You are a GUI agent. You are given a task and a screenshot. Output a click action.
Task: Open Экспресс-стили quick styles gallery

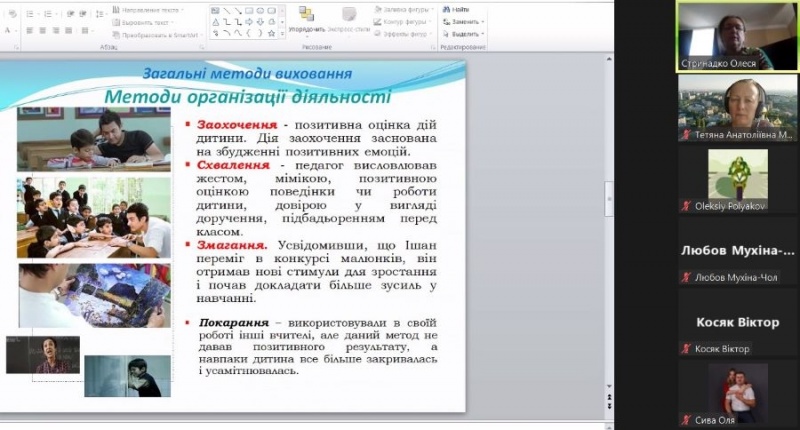tap(349, 17)
